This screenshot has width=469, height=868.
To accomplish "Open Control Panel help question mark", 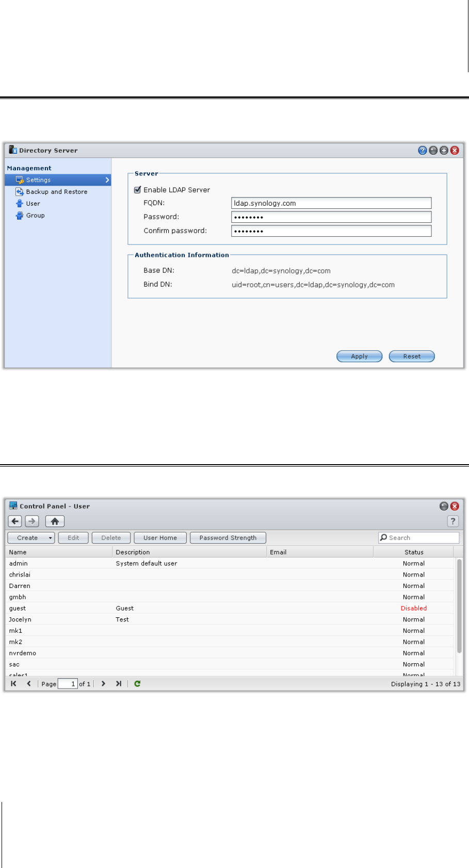I will coord(452,521).
